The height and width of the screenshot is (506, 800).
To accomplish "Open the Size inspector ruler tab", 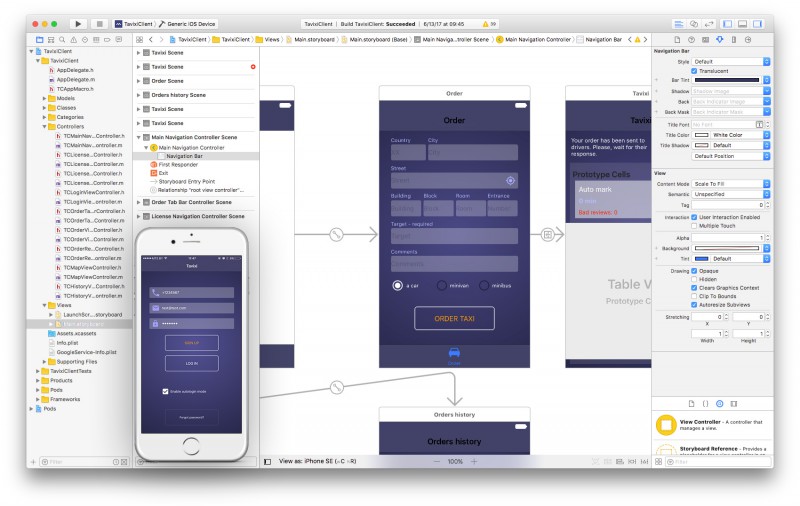I will click(734, 39).
